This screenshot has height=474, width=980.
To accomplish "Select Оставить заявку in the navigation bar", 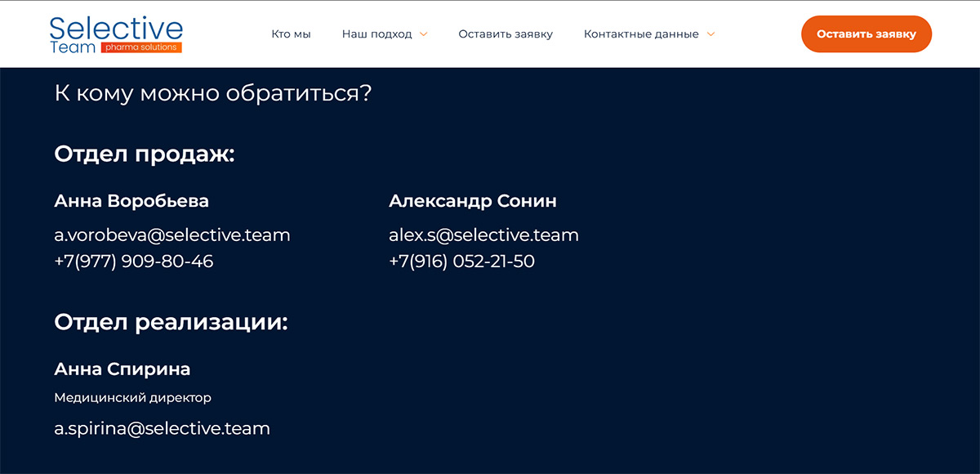I will coord(506,34).
